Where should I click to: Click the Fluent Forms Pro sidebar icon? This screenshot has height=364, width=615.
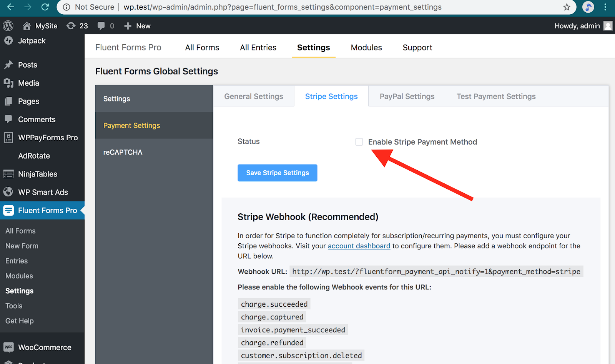click(8, 210)
